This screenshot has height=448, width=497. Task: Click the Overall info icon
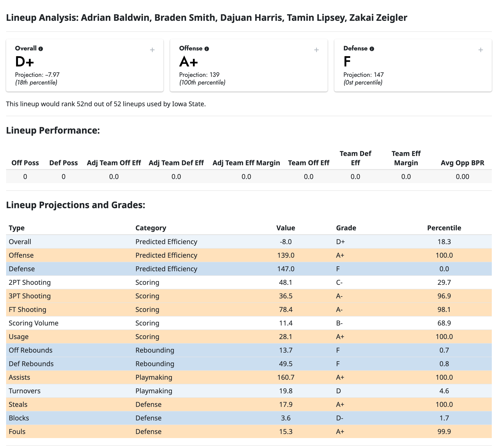[41, 49]
